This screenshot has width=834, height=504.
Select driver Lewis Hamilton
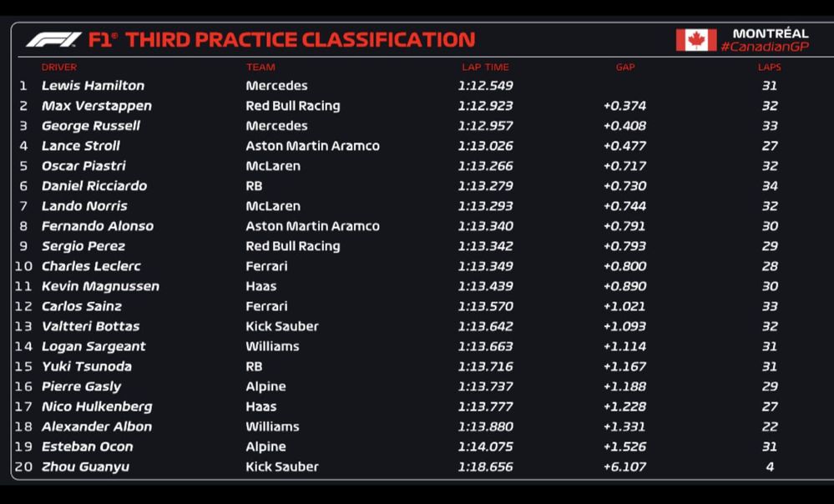pyautogui.click(x=93, y=85)
